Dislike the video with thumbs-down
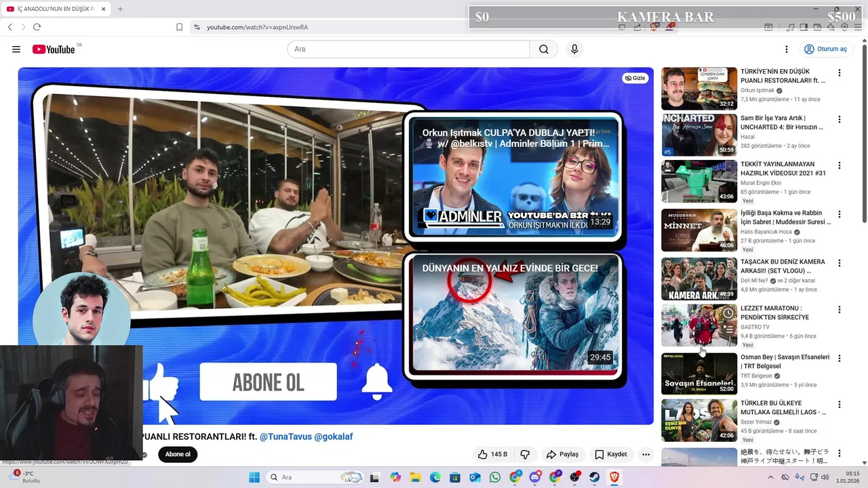The height and width of the screenshot is (488, 868). (524, 454)
